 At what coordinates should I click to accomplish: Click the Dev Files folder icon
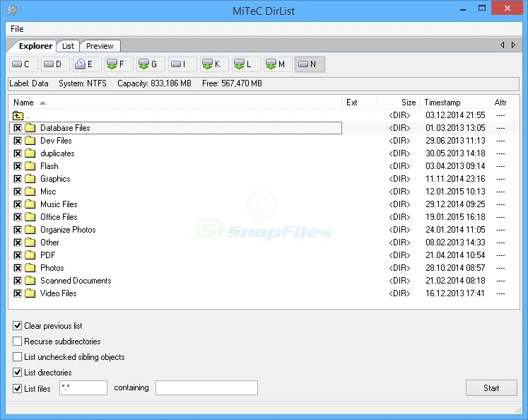(x=30, y=141)
